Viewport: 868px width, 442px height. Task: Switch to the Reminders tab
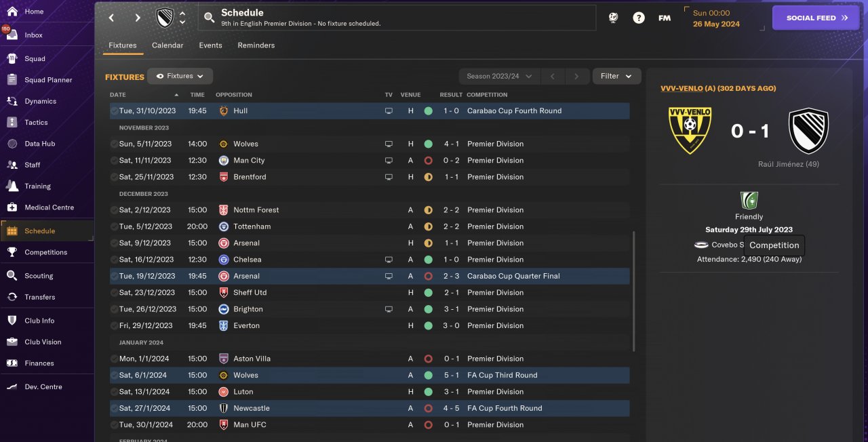click(256, 45)
